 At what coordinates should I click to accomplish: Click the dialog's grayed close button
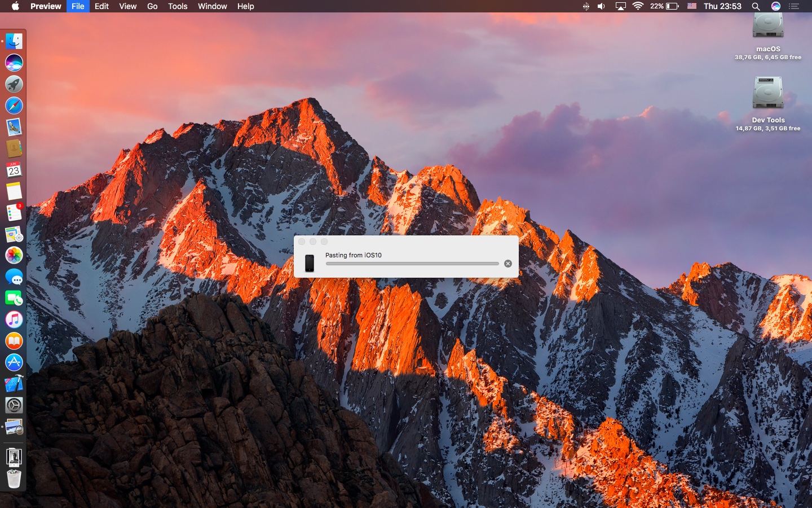click(x=302, y=242)
